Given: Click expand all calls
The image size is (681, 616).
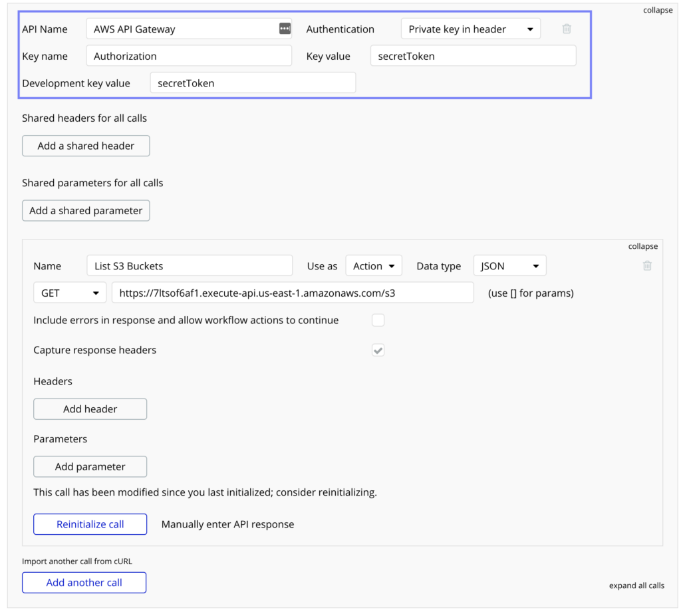Looking at the screenshot, I should 636,585.
